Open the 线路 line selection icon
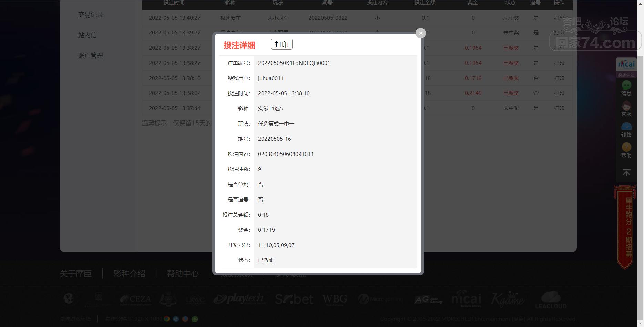The width and height of the screenshot is (644, 327). [626, 130]
